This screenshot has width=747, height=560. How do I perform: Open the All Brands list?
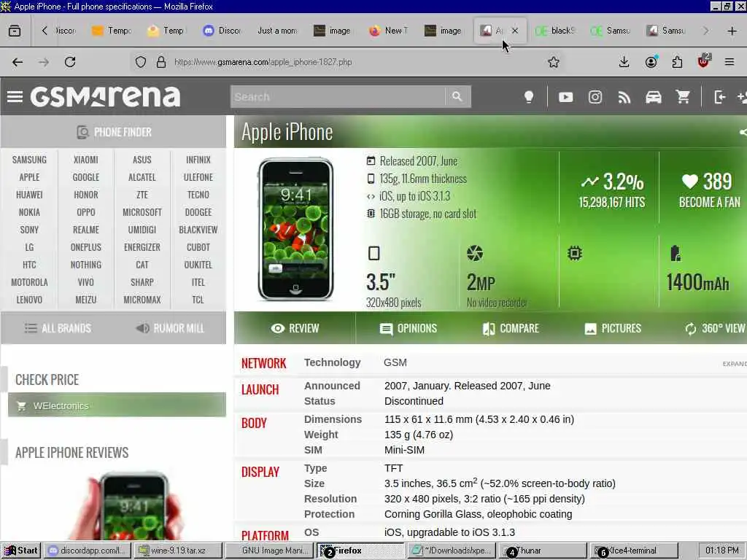(58, 328)
